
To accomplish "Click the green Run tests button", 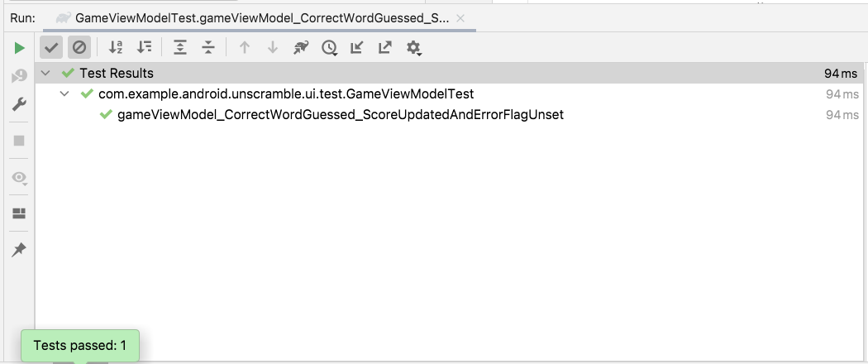I will (19, 48).
